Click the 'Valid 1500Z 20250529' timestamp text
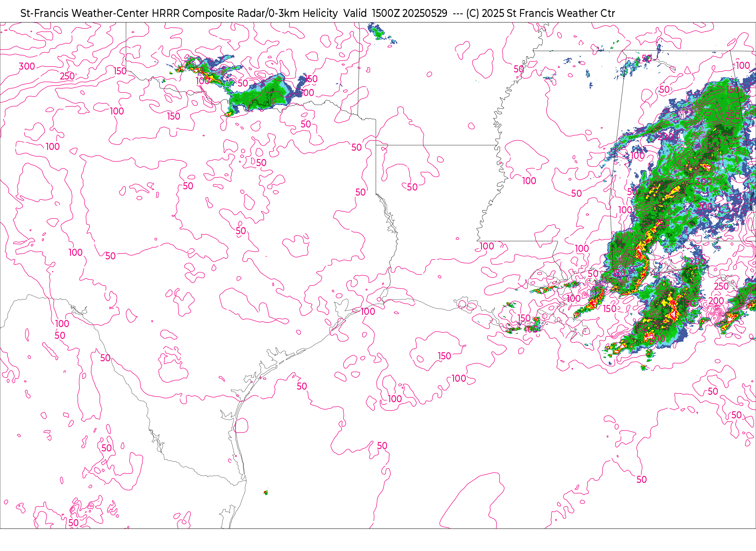756x551 pixels. (395, 13)
